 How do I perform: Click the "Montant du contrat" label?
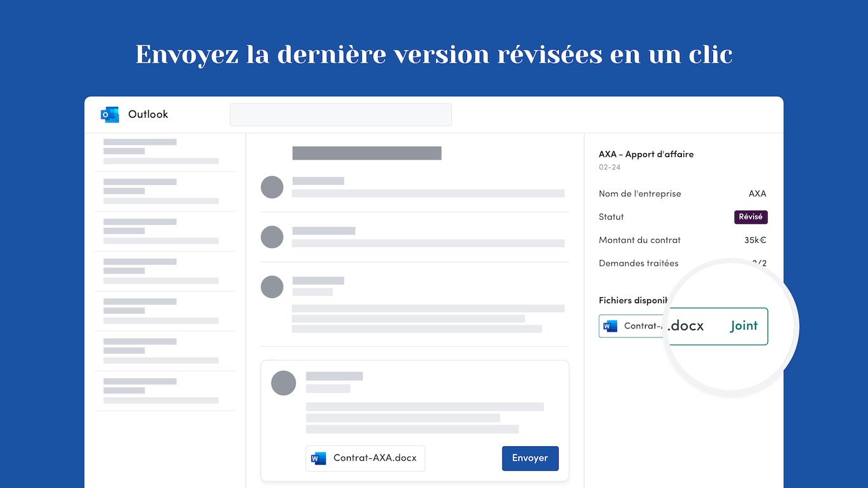640,240
